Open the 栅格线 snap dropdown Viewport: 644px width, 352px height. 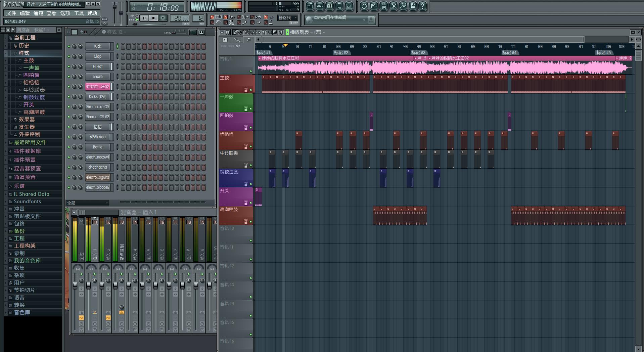pyautogui.click(x=288, y=18)
